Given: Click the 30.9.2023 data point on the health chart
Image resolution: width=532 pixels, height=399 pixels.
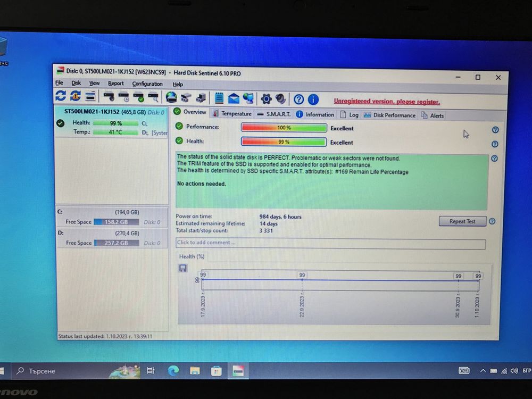Looking at the screenshot, I should pos(459,280).
